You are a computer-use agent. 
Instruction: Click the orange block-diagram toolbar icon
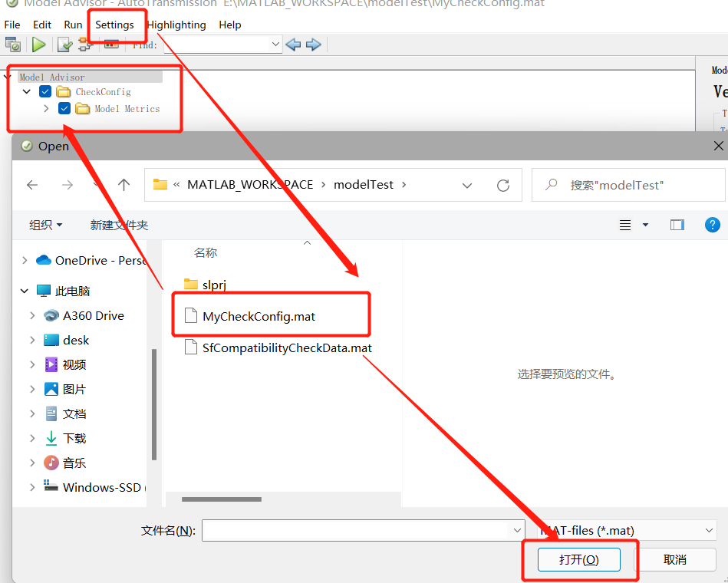[x=85, y=44]
